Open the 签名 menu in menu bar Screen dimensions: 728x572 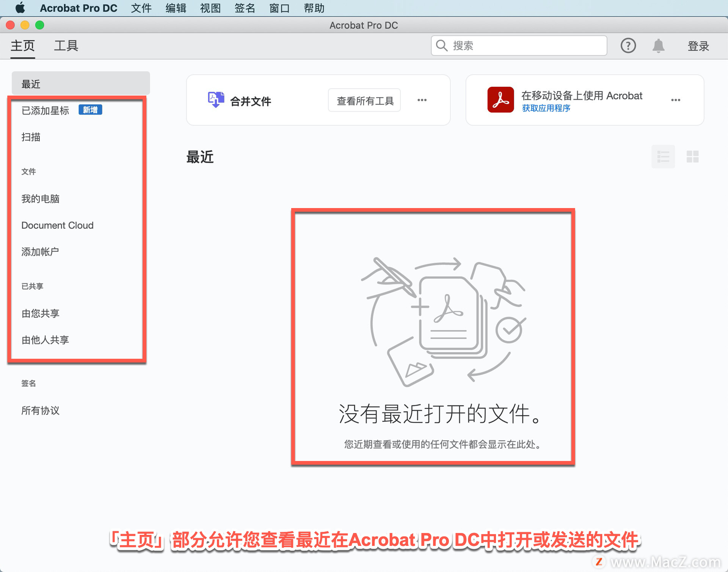(x=245, y=8)
